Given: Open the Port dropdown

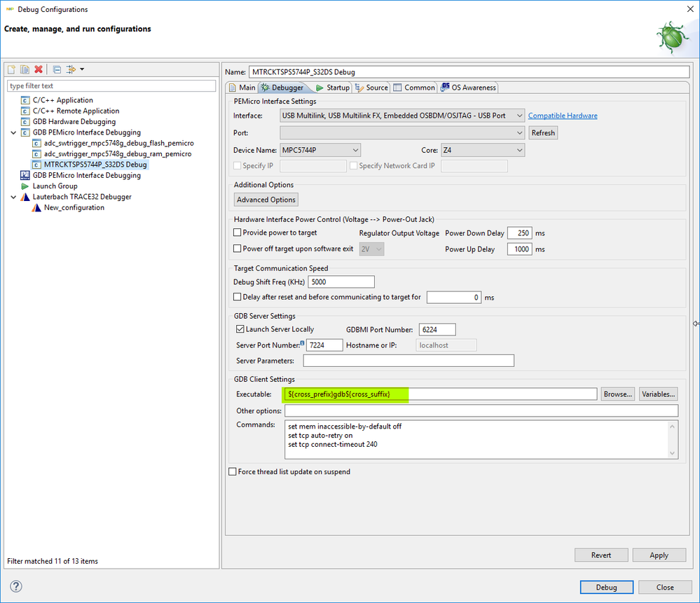Looking at the screenshot, I should (402, 132).
